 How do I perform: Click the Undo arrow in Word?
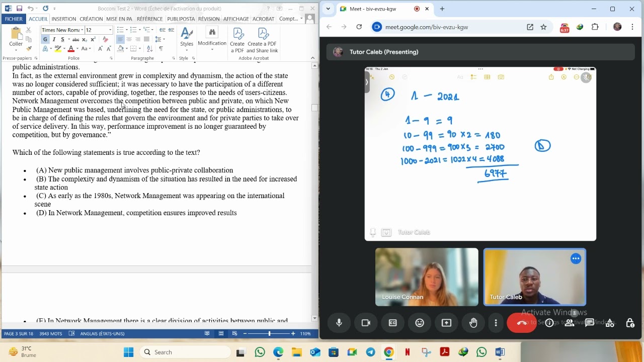(x=31, y=9)
